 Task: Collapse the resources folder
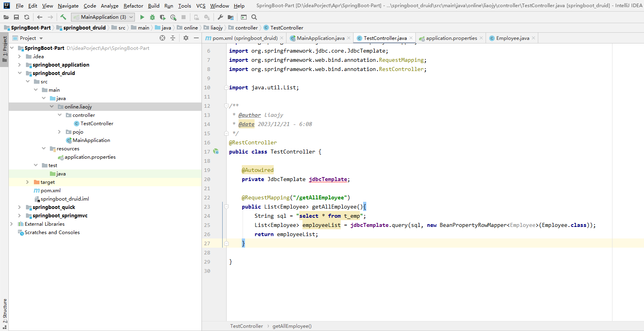click(x=43, y=148)
